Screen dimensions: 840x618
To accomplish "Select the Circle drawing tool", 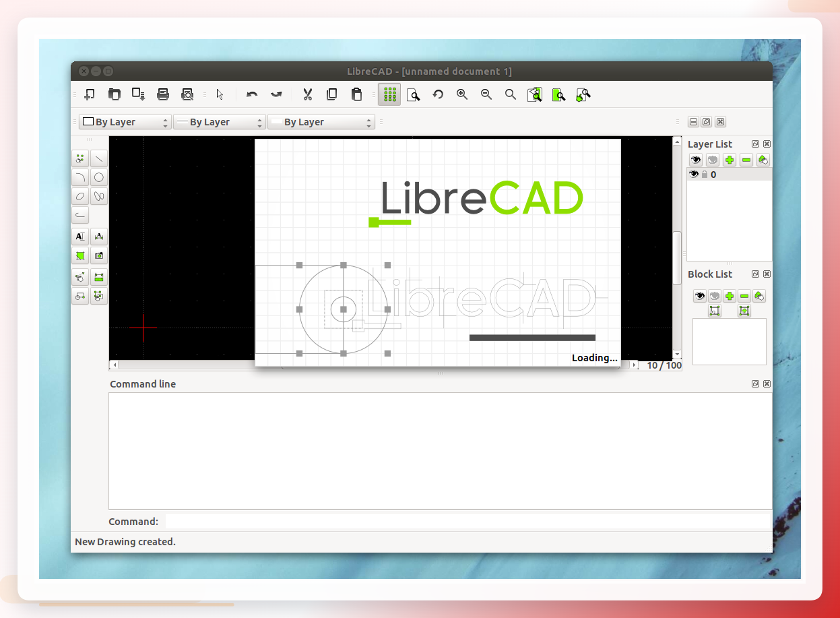I will tap(99, 178).
